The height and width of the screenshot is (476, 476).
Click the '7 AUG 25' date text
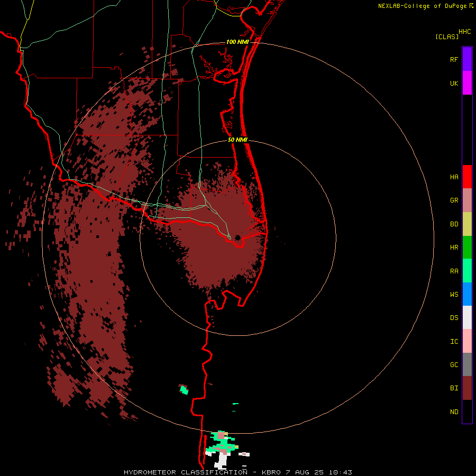pyautogui.click(x=305, y=472)
